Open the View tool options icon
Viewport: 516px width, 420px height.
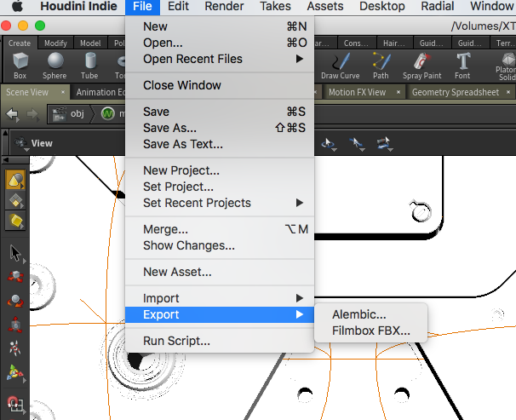click(x=21, y=143)
